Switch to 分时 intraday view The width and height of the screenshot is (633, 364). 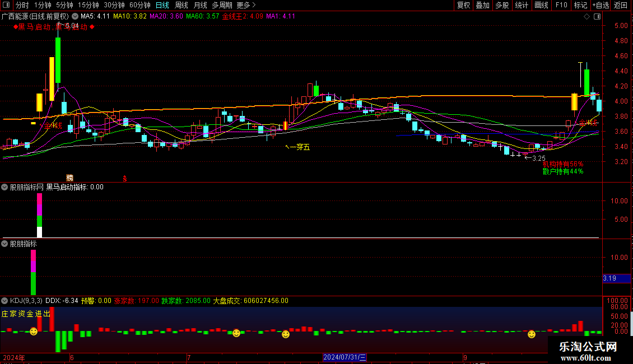pos(22,5)
